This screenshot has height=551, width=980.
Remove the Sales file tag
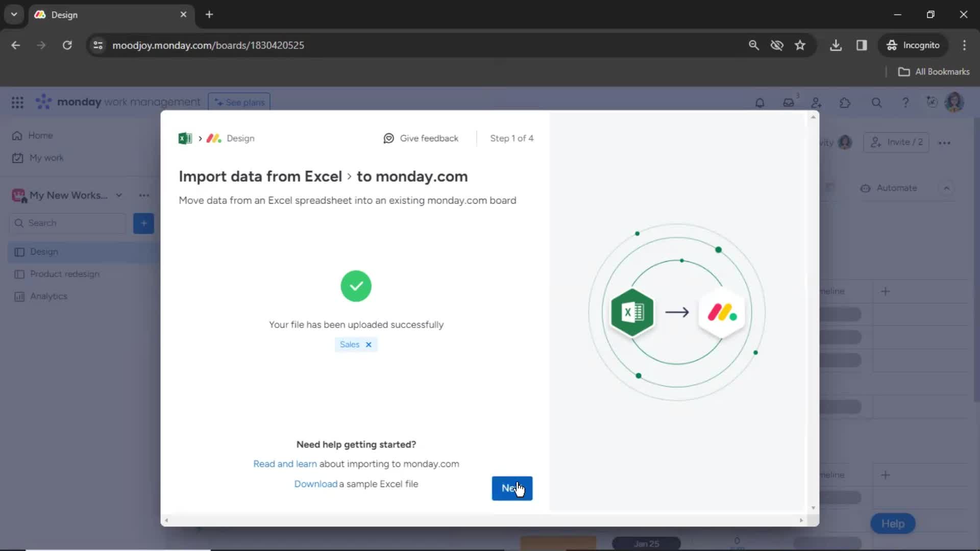pyautogui.click(x=368, y=344)
